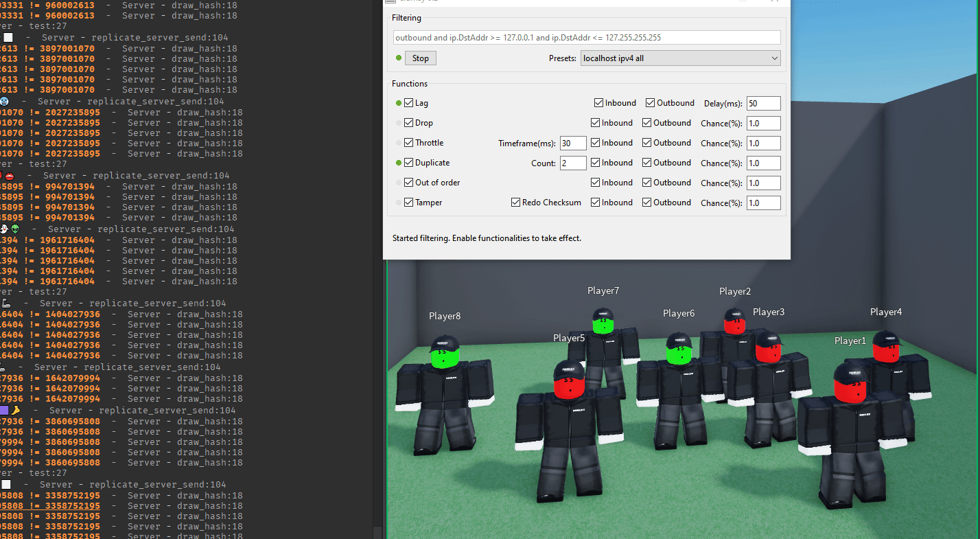Uncheck Outbound on the Throttle row

(x=647, y=143)
